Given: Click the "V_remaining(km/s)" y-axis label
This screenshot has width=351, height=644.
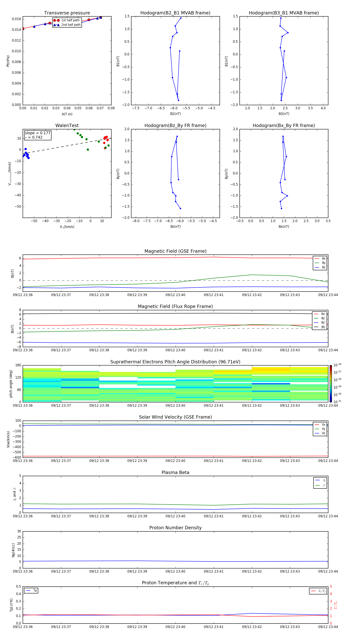Looking at the screenshot, I should pos(10,173).
